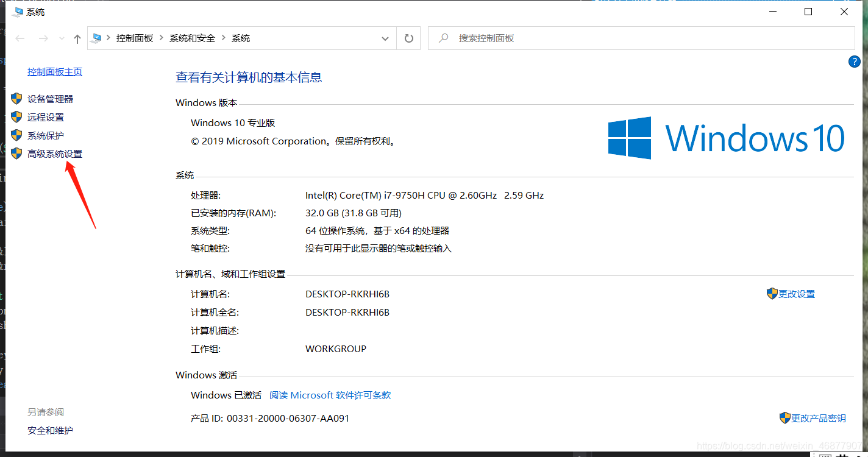The width and height of the screenshot is (868, 457).
Task: Click the search magnifier icon
Action: (445, 38)
